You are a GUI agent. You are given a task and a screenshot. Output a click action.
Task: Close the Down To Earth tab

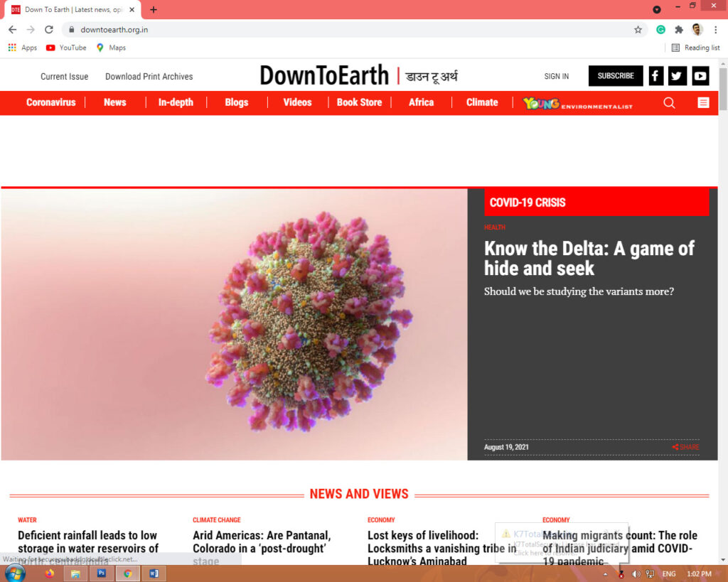pyautogui.click(x=132, y=9)
